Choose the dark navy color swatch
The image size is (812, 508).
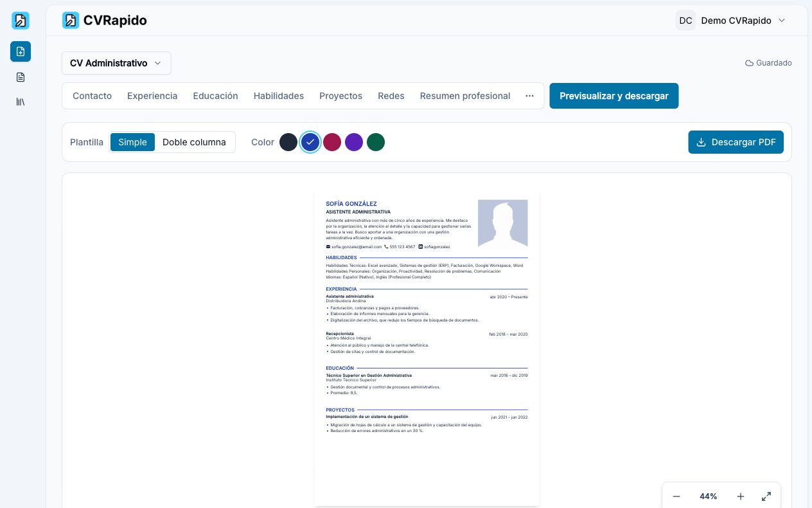click(288, 142)
